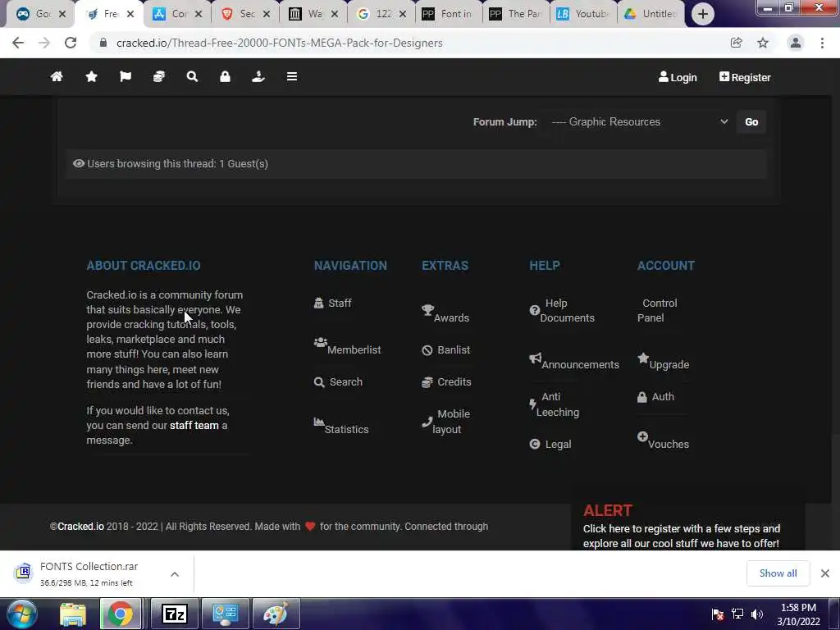This screenshot has width=840, height=630.
Task: Open the Search footer link
Action: tap(338, 382)
